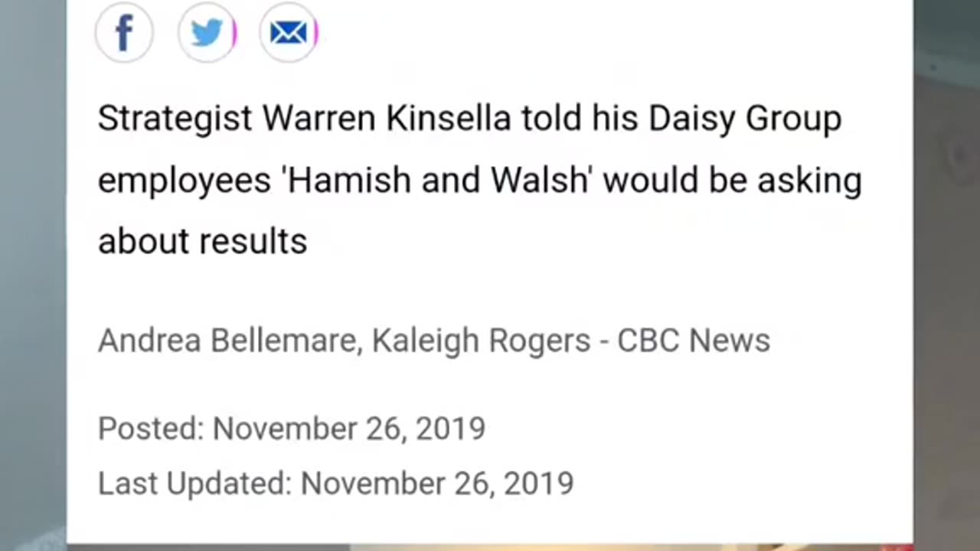The width and height of the screenshot is (980, 551).
Task: Click the posted date November 26, 2019
Action: pos(348,429)
